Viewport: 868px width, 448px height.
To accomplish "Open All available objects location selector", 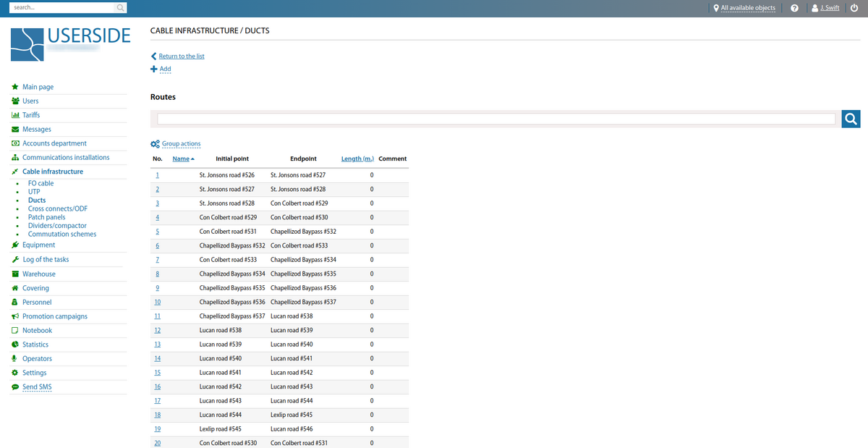I will tap(747, 8).
